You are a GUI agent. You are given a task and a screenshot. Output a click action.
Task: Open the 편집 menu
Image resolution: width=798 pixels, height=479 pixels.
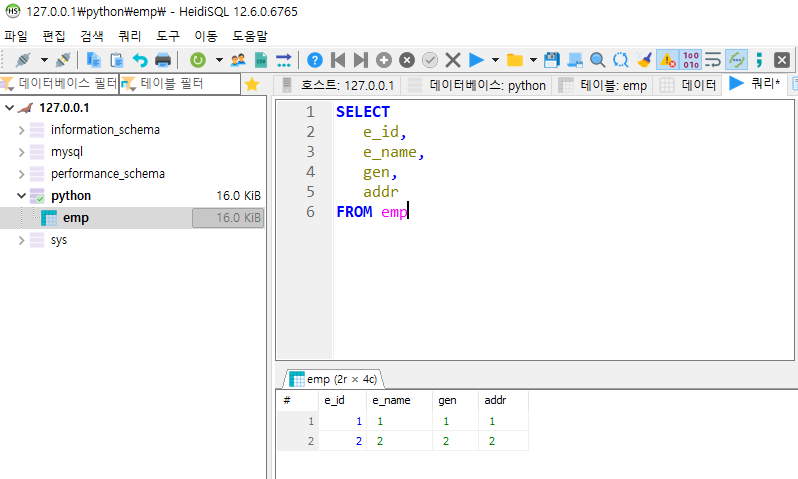coord(54,36)
